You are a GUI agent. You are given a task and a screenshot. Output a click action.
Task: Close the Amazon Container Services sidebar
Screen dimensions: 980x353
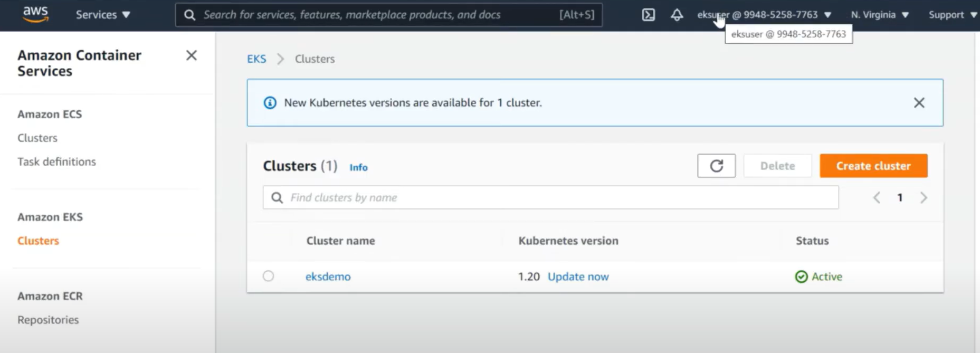192,55
